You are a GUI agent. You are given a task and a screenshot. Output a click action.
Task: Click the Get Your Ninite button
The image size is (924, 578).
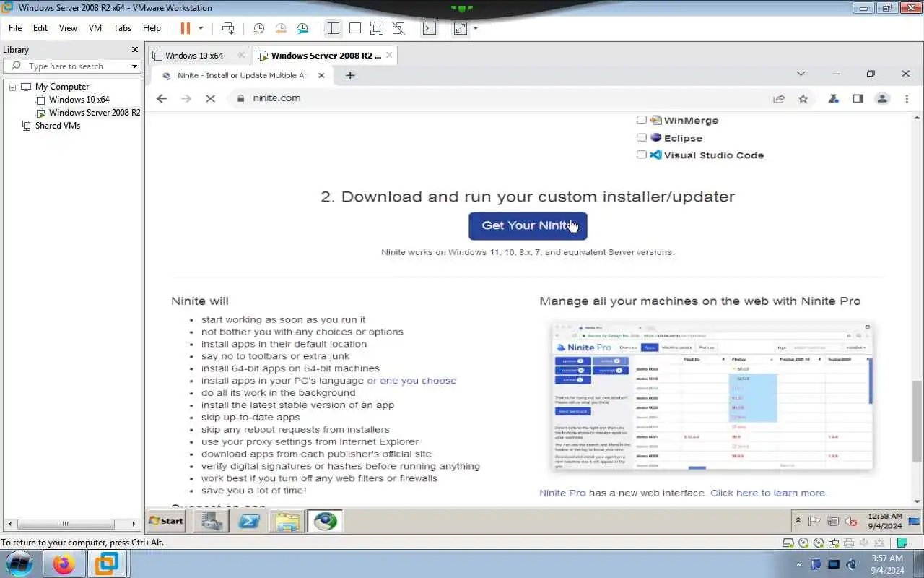click(x=528, y=225)
